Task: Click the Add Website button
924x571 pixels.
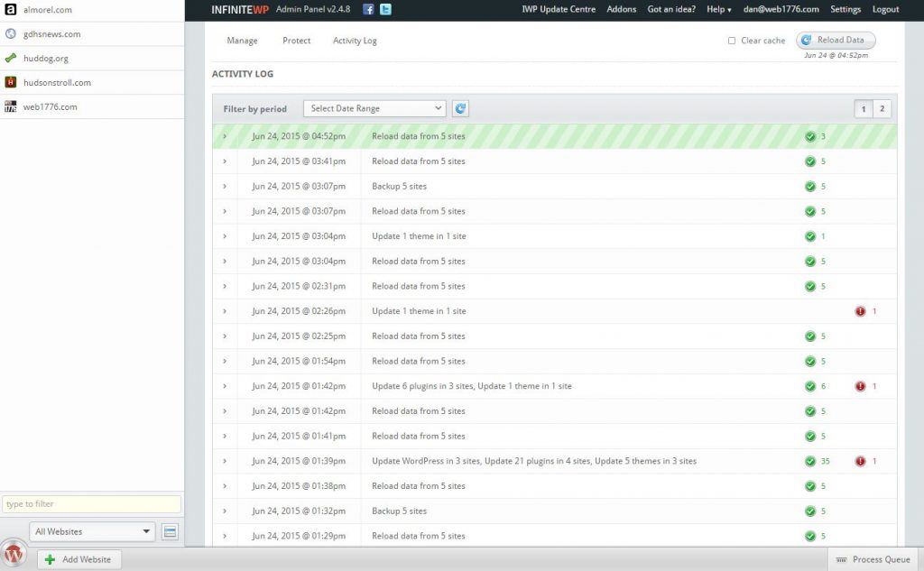Action: [x=79, y=559]
